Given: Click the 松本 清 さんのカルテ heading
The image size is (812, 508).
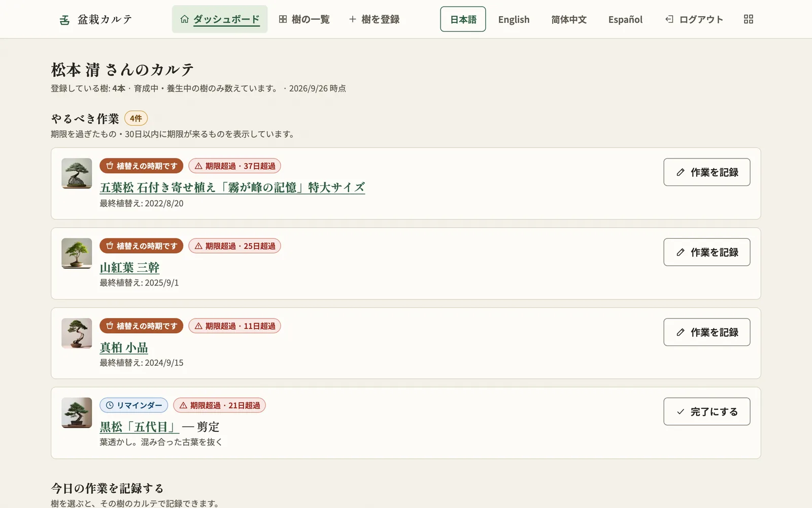Looking at the screenshot, I should pyautogui.click(x=122, y=70).
